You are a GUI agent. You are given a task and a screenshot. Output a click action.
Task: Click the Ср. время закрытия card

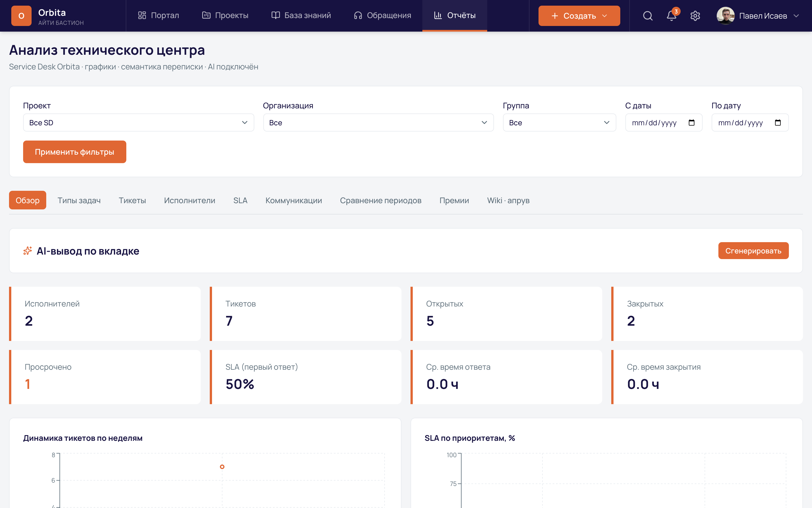point(707,377)
